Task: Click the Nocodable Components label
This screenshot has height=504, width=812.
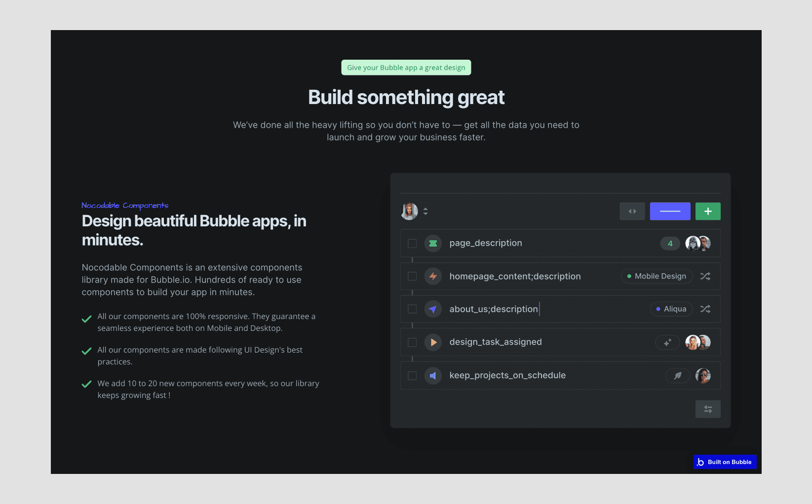Action: pyautogui.click(x=125, y=205)
